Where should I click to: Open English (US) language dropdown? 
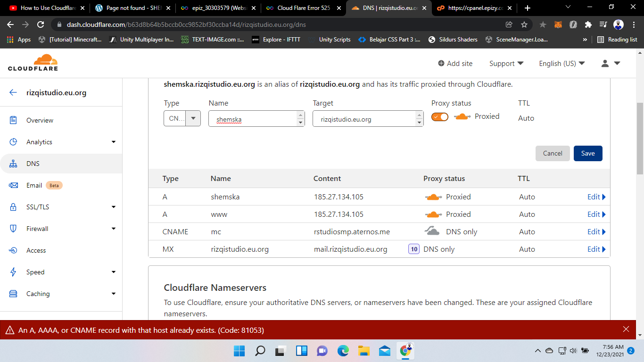pos(562,63)
